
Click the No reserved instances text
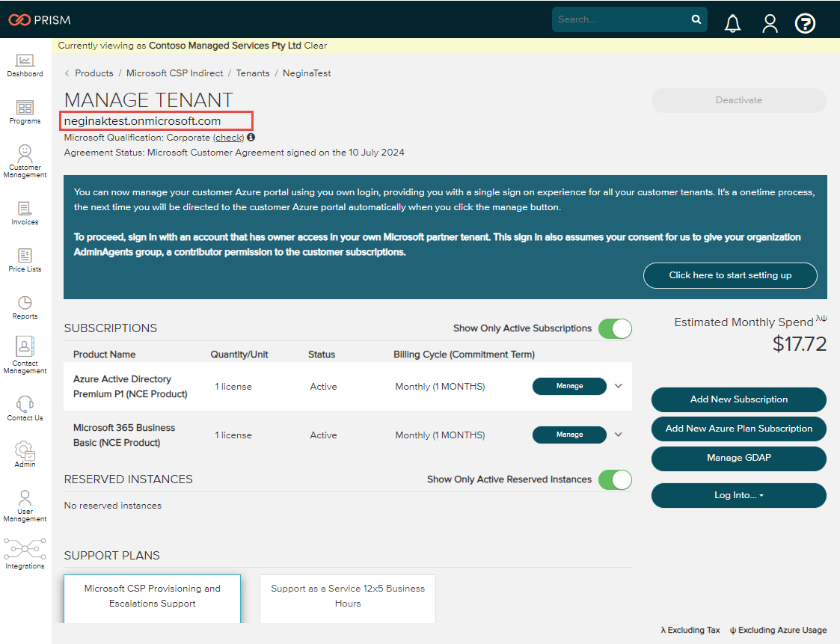(x=112, y=506)
